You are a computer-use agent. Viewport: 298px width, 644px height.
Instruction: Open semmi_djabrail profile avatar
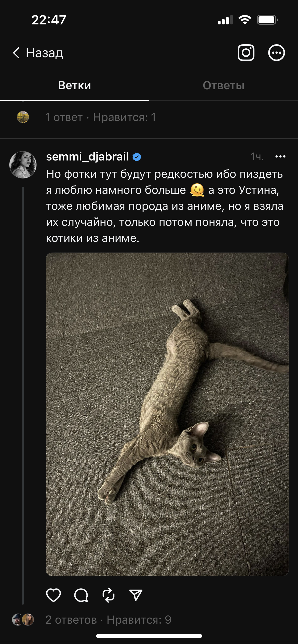click(23, 165)
